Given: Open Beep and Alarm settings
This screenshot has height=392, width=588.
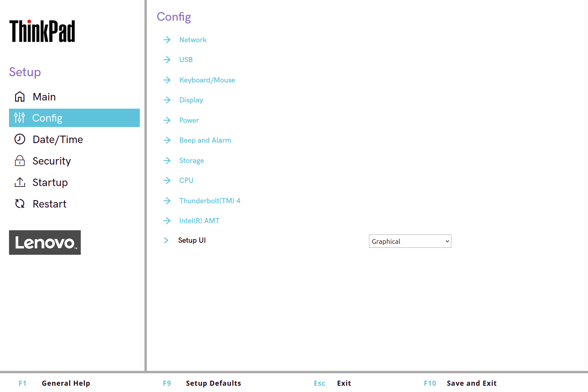Looking at the screenshot, I should coord(205,140).
